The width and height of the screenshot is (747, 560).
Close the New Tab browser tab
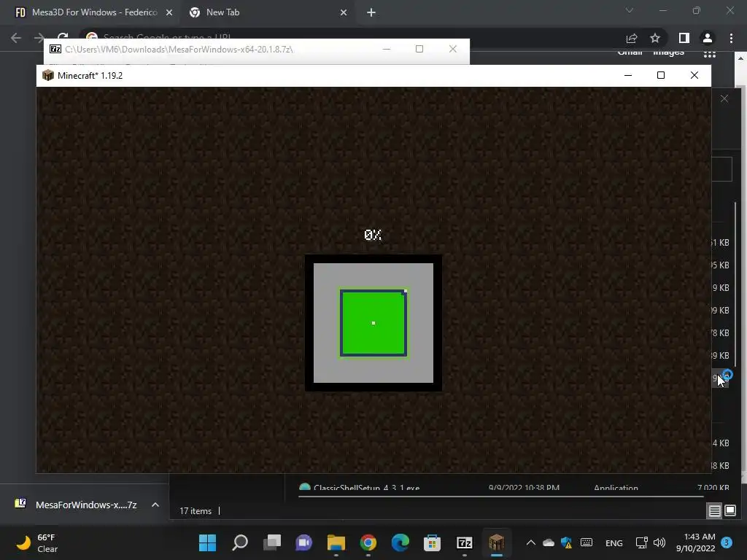click(344, 13)
